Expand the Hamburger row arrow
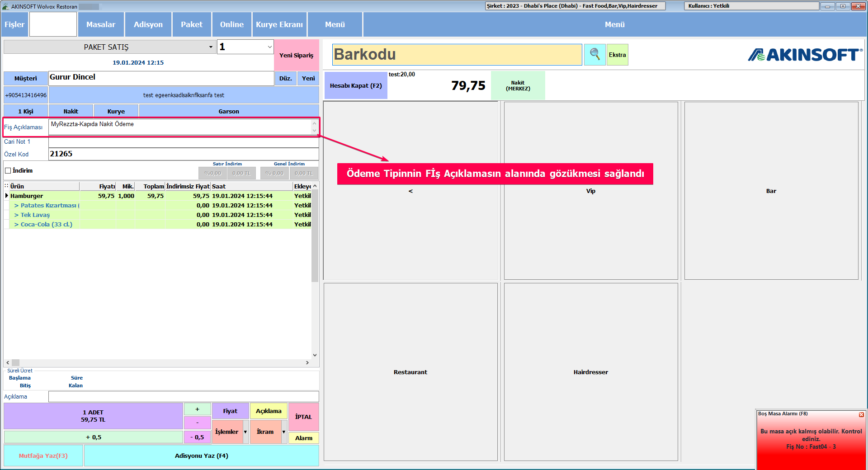 click(6, 196)
